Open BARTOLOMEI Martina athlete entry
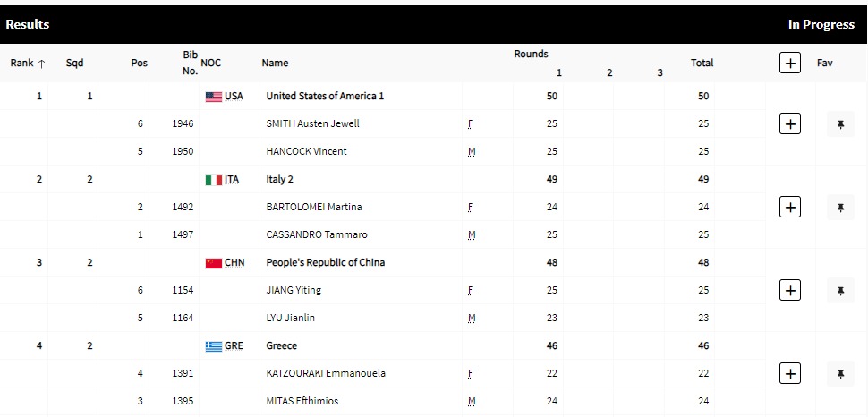Image resolution: width=868 pixels, height=417 pixels. (x=316, y=208)
